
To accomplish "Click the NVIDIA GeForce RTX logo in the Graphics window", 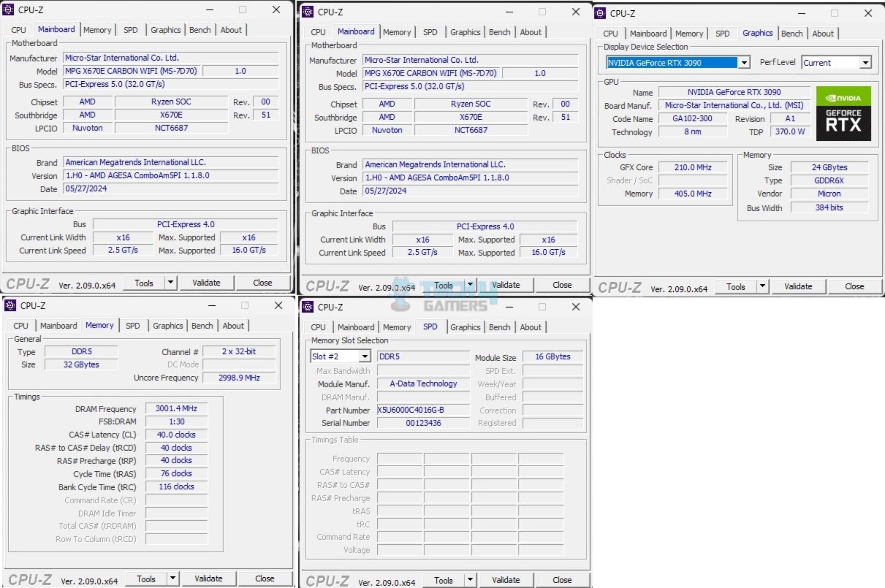I will click(843, 113).
